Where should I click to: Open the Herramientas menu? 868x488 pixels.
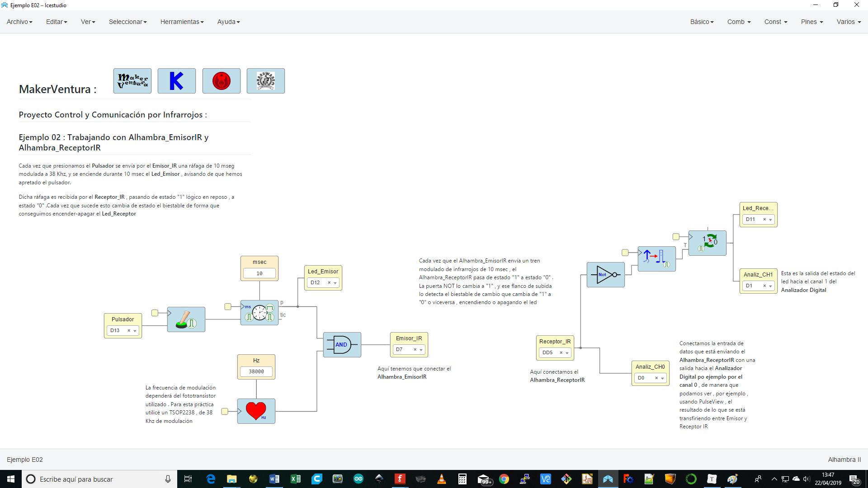(x=182, y=22)
